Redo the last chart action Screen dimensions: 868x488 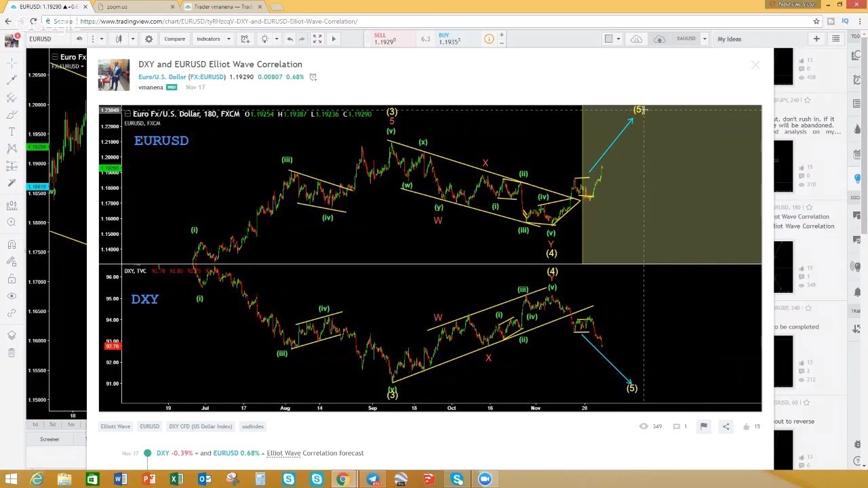302,39
